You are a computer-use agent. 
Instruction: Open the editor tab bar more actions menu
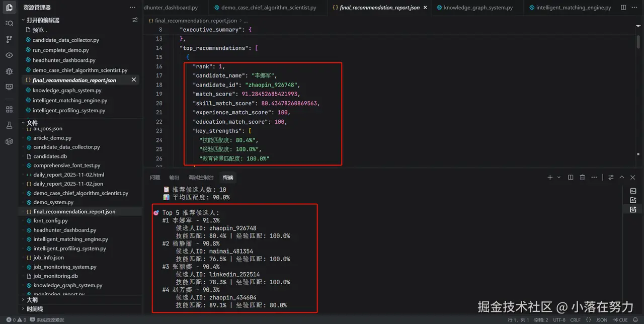point(634,8)
